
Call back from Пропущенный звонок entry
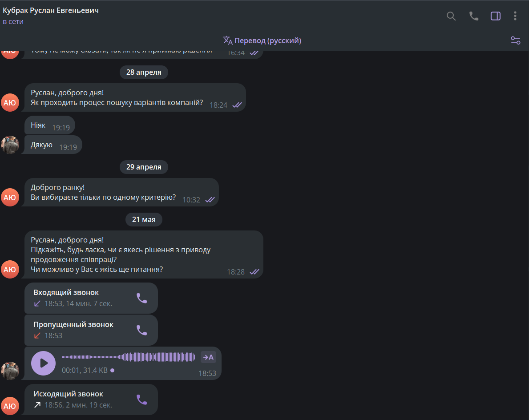[141, 330]
